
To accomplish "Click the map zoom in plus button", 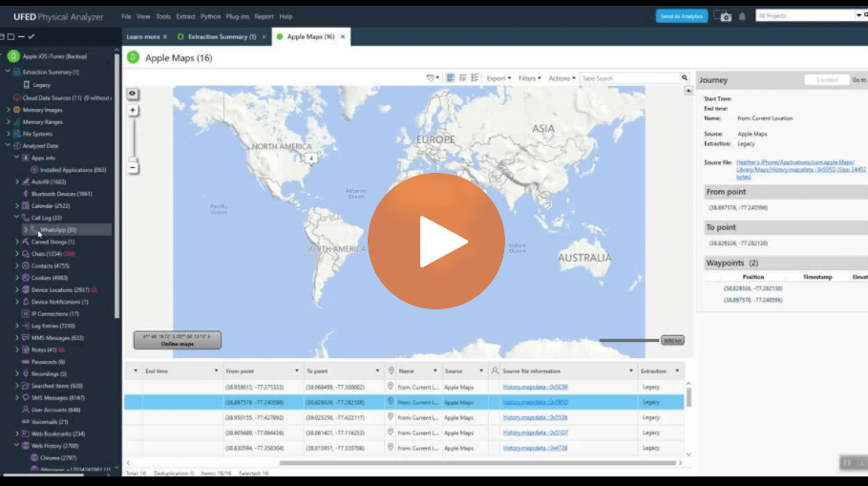I will tap(133, 110).
